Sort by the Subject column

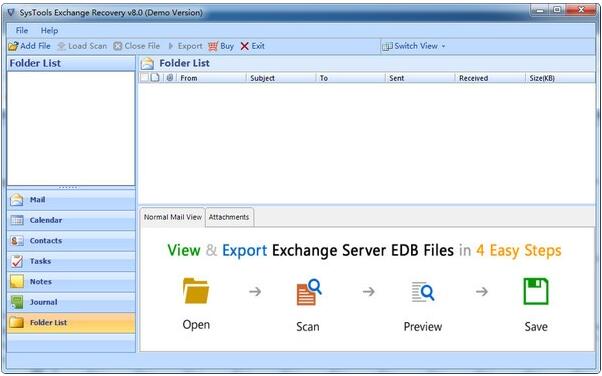281,78
